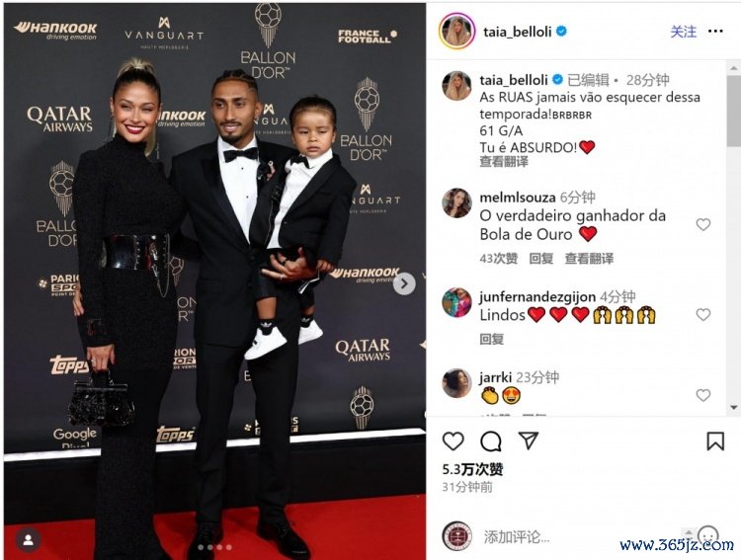This screenshot has height=560, width=741.
Task: Like junfernandezgijon's comment
Action: [703, 314]
